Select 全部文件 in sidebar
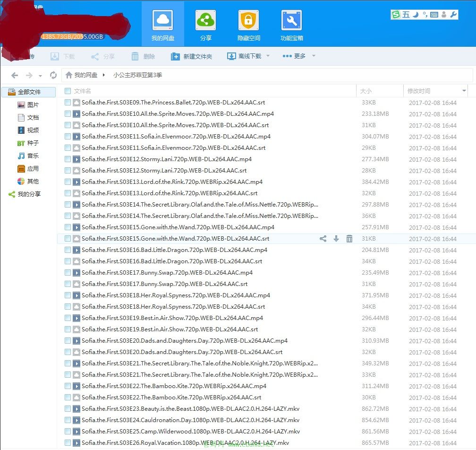 pyautogui.click(x=29, y=92)
